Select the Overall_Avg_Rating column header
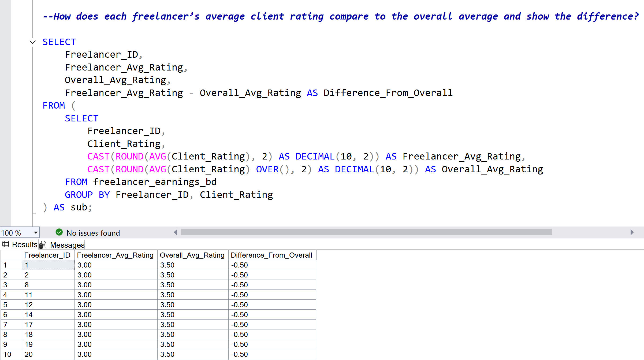 192,255
